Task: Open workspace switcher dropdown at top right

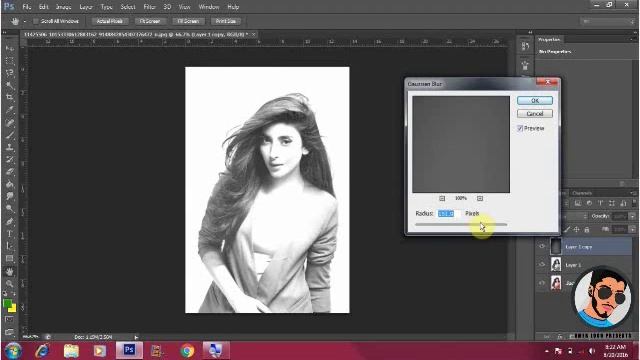Action: (607, 21)
